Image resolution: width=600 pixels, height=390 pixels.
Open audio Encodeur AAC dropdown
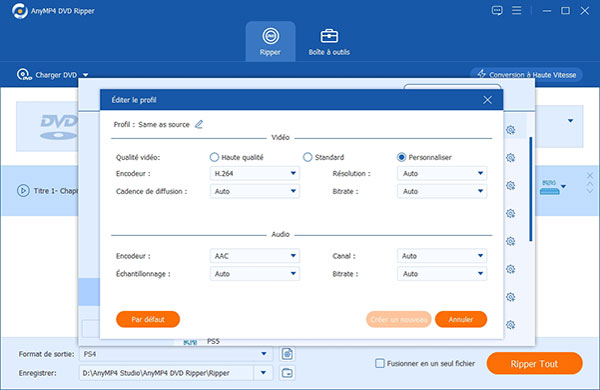[254, 256]
